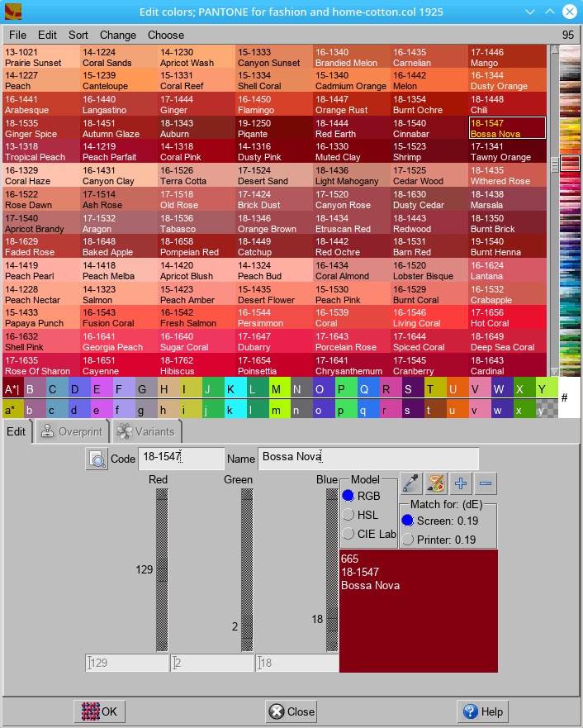This screenshot has width=583, height=728.
Task: Open the Edit menu
Action: 47,35
